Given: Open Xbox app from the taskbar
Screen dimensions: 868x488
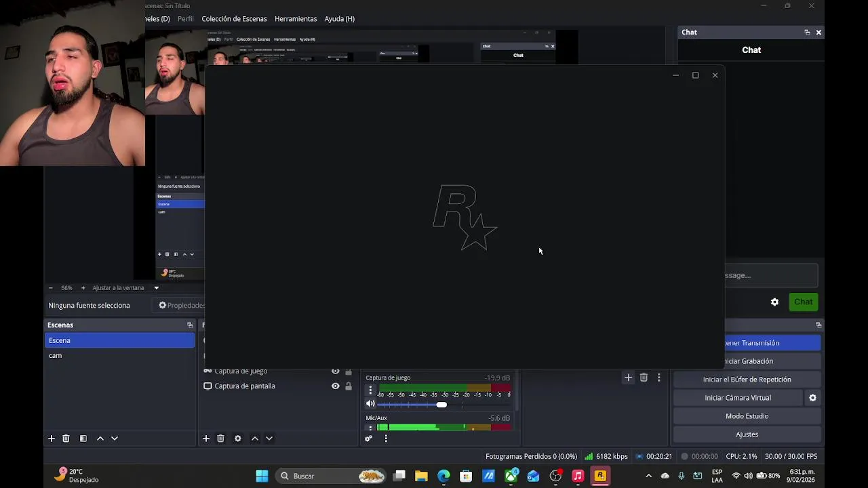Looking at the screenshot, I should point(511,476).
